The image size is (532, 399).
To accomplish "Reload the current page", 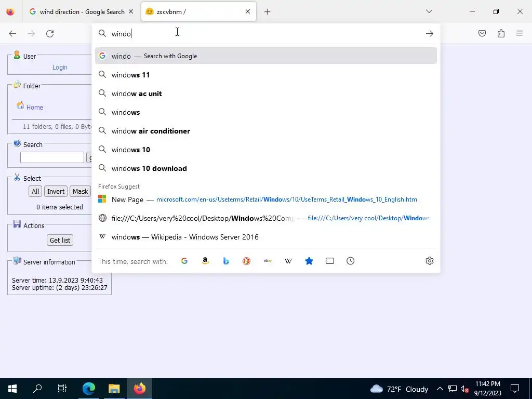I will coord(50,34).
